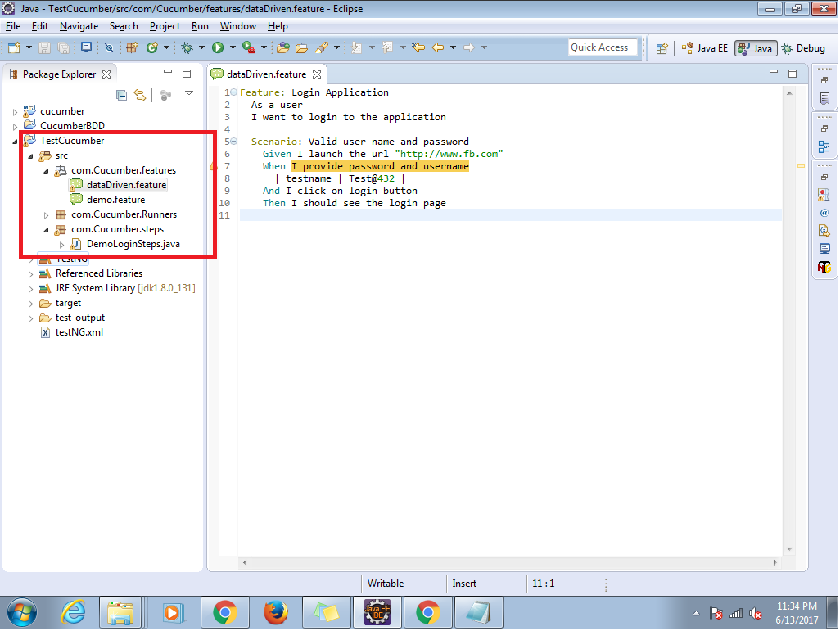The height and width of the screenshot is (631, 840).
Task: Click the Collapse All icon in Package Explorer
Action: coord(122,96)
